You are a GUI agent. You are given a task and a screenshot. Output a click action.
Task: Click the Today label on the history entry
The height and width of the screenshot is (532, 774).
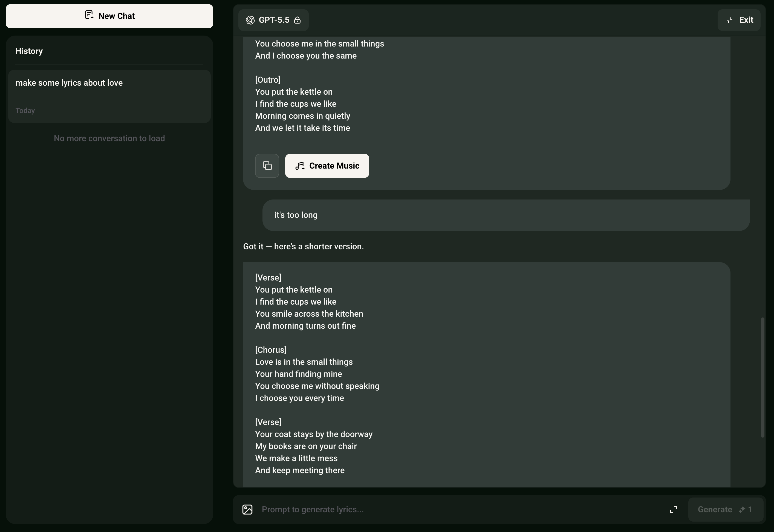tap(25, 110)
